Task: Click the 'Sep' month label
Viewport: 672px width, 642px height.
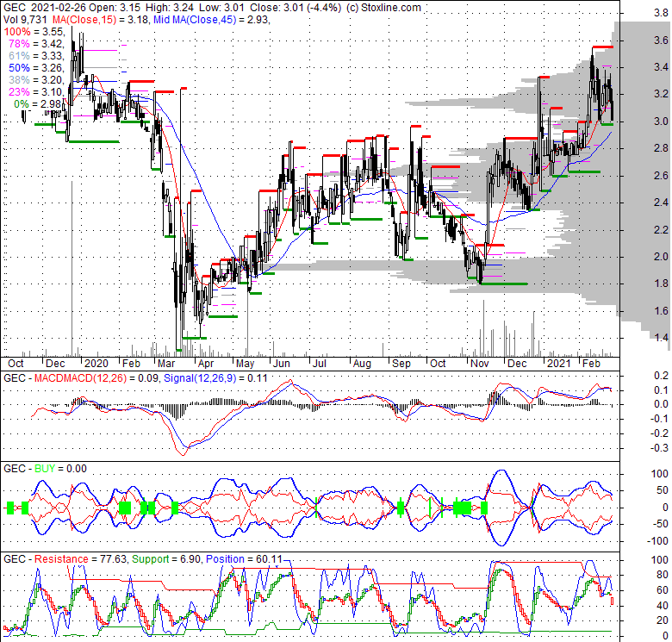Action: coord(401,364)
